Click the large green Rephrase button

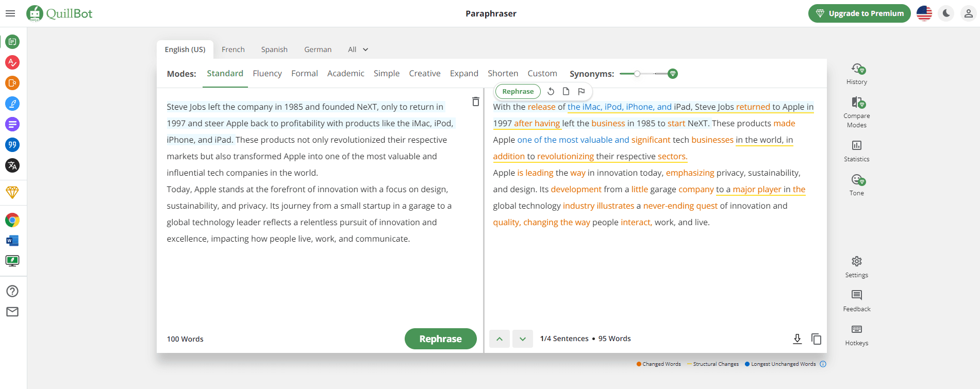[x=440, y=339]
